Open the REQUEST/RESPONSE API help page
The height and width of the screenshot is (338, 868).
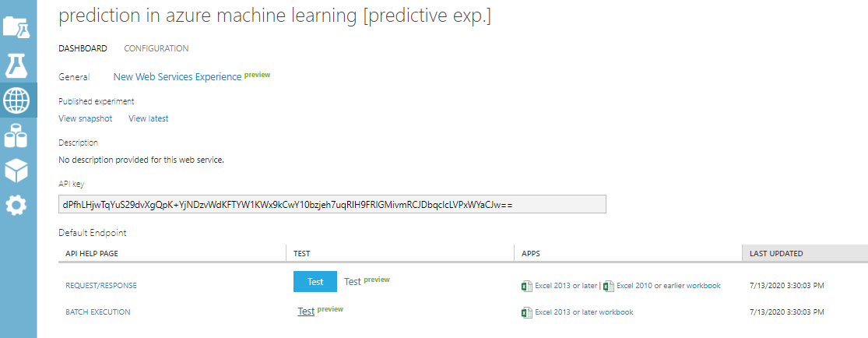click(100, 286)
